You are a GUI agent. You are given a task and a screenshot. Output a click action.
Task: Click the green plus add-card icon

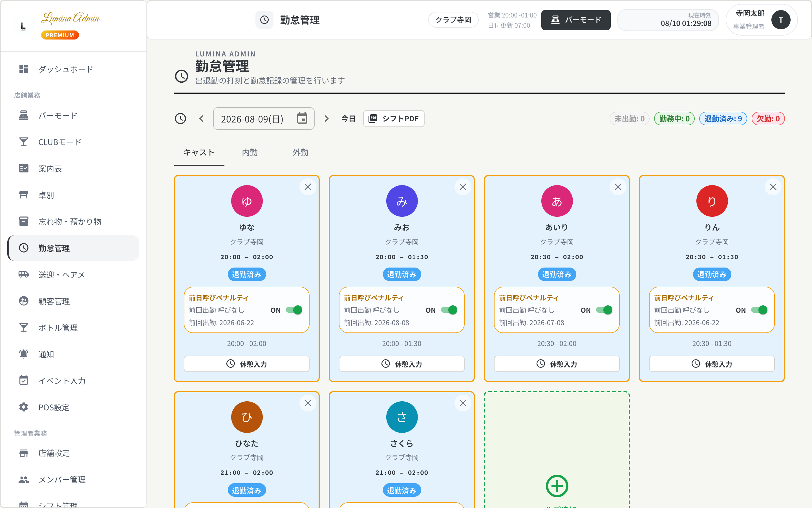557,486
